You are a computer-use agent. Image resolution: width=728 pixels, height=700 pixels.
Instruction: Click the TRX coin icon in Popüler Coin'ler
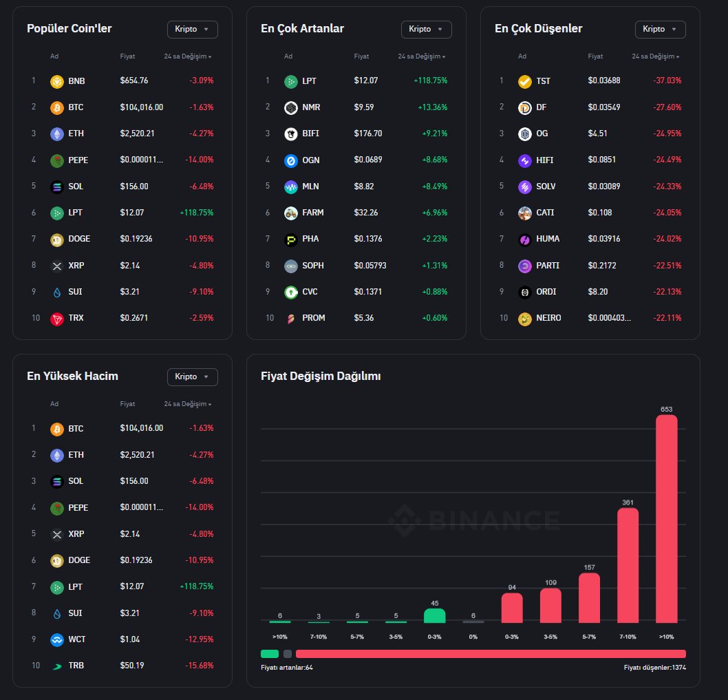tap(56, 318)
